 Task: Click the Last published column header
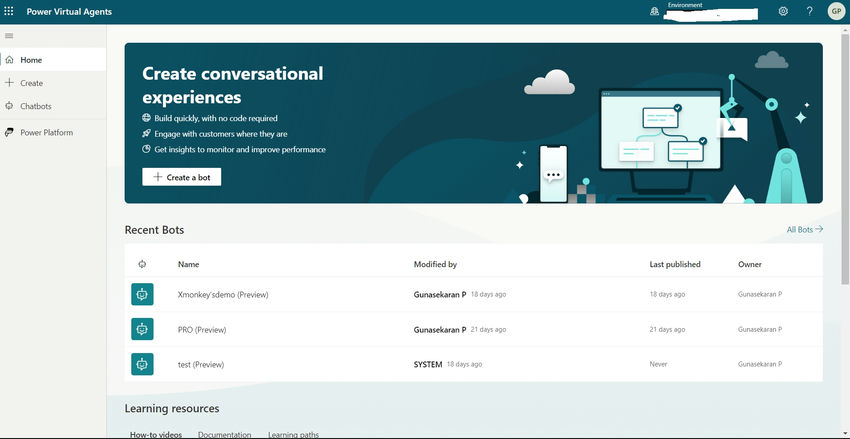click(675, 264)
